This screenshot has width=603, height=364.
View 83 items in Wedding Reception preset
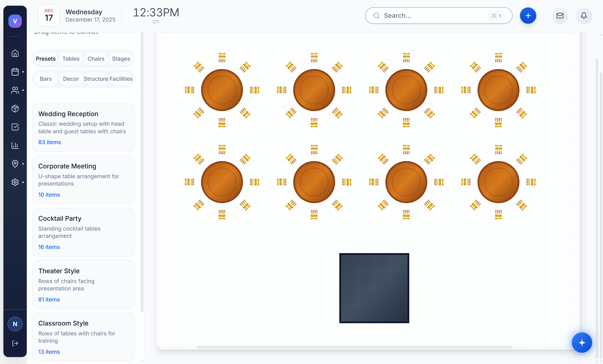[x=49, y=142]
